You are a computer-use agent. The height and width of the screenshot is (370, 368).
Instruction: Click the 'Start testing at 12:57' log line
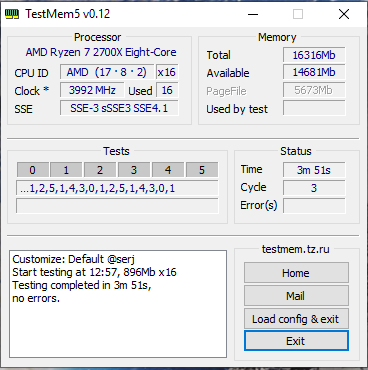click(x=94, y=272)
